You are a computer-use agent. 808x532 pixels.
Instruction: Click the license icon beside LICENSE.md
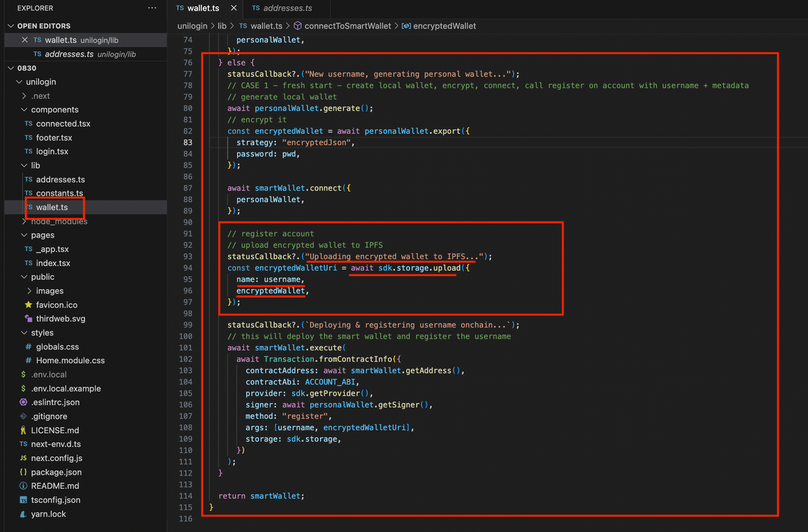click(24, 430)
